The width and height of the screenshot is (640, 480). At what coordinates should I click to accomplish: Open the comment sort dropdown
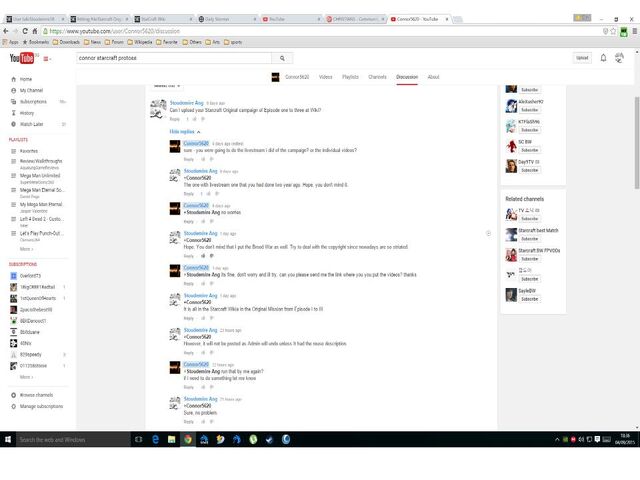(167, 86)
